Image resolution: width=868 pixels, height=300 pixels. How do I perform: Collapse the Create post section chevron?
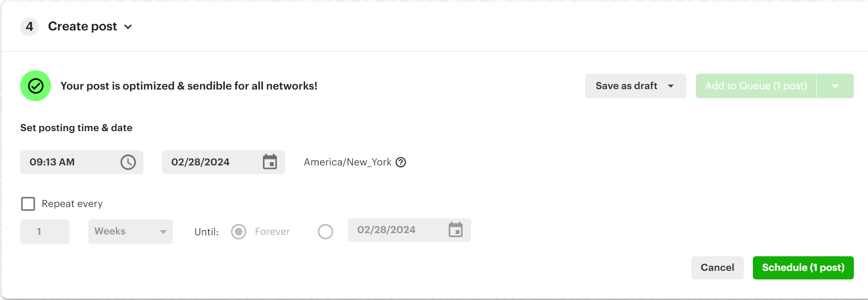point(128,27)
